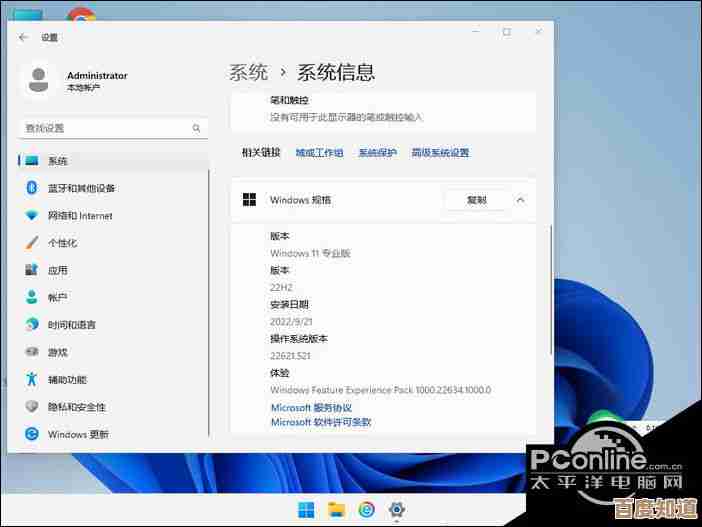Open the person icon for 帐户
The image size is (702, 527).
click(32, 297)
